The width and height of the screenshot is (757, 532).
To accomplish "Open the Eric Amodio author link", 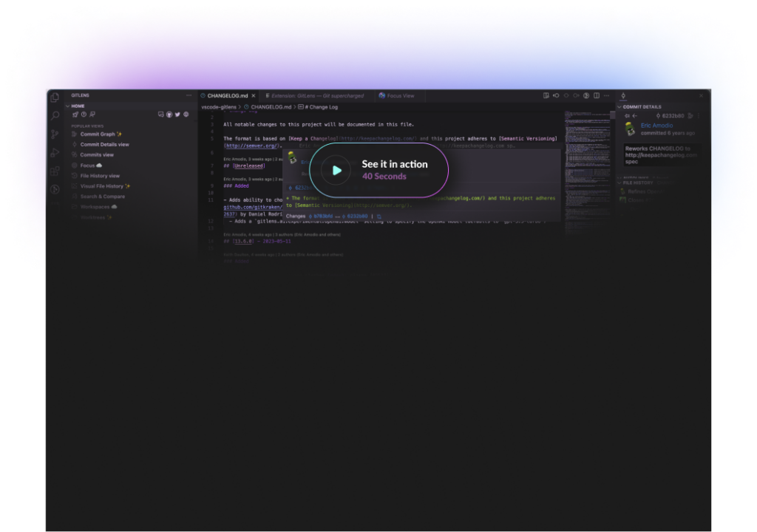I will coord(656,126).
